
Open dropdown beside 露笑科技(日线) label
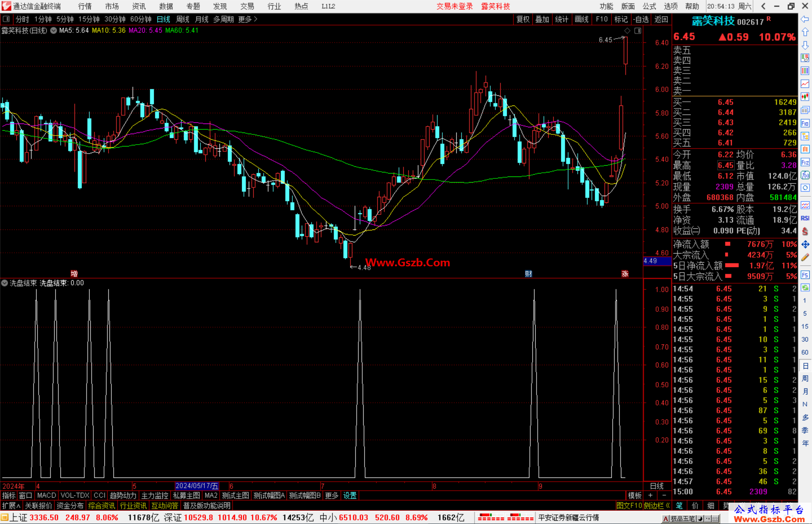(x=53, y=30)
